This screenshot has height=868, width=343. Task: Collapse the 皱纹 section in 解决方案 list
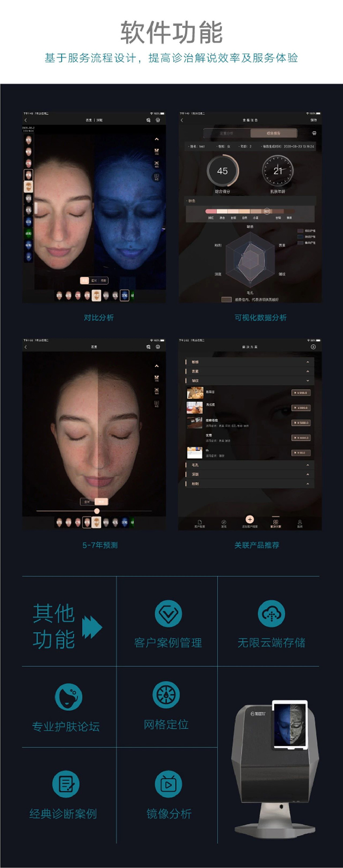pyautogui.click(x=307, y=381)
